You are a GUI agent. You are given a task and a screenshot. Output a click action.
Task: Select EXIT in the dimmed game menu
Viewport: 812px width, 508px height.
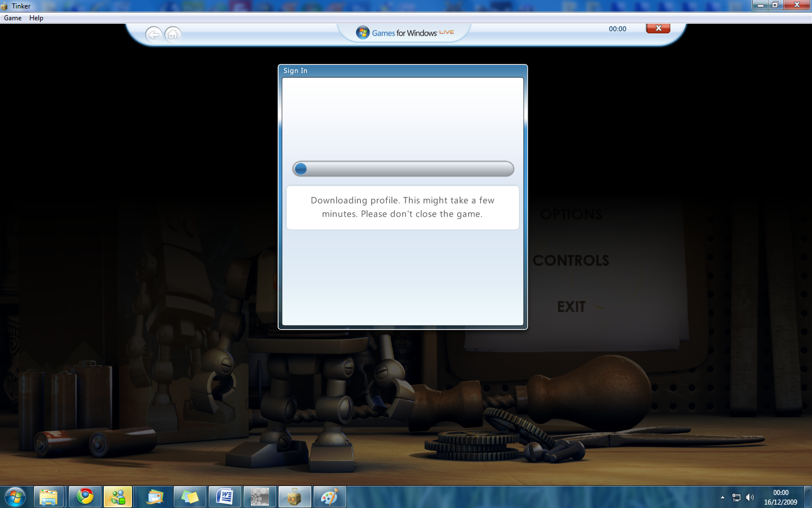(x=571, y=306)
